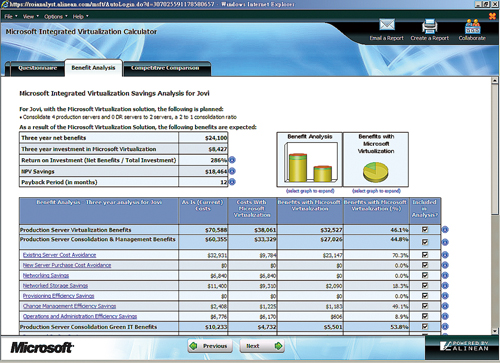Open the Networked Storage Savings link
500x363 pixels.
tap(55, 286)
